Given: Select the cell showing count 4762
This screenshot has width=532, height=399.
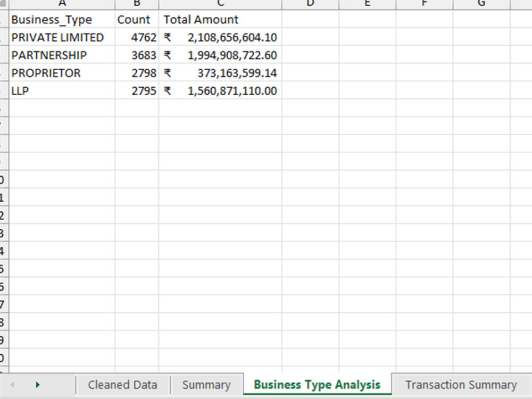Looking at the screenshot, I should (x=137, y=37).
